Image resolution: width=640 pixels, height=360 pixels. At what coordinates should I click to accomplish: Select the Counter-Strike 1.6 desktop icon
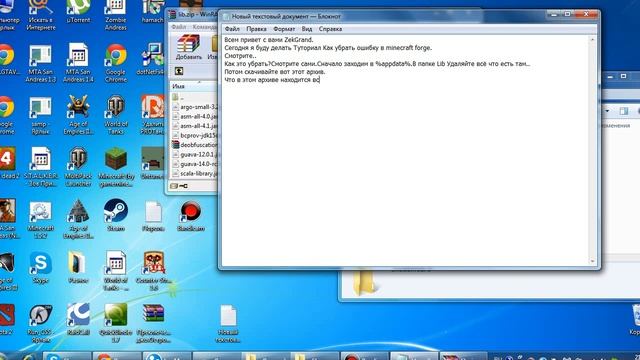153,271
